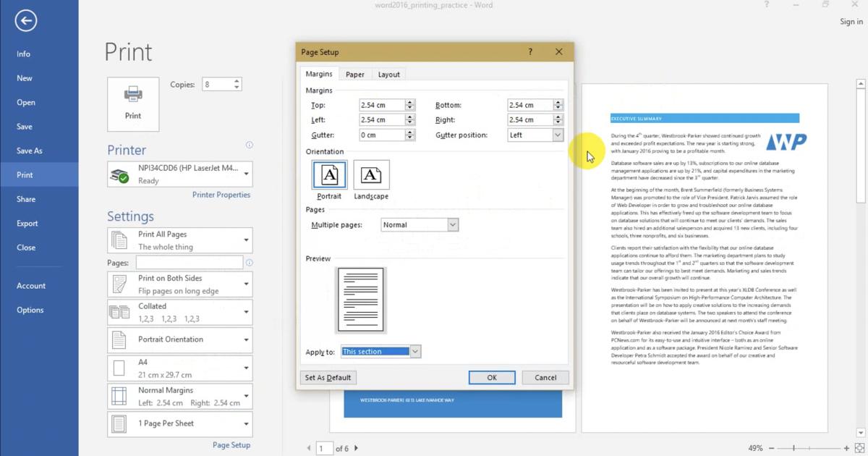Click the Set As Default button
The height and width of the screenshot is (456, 868).
click(328, 378)
